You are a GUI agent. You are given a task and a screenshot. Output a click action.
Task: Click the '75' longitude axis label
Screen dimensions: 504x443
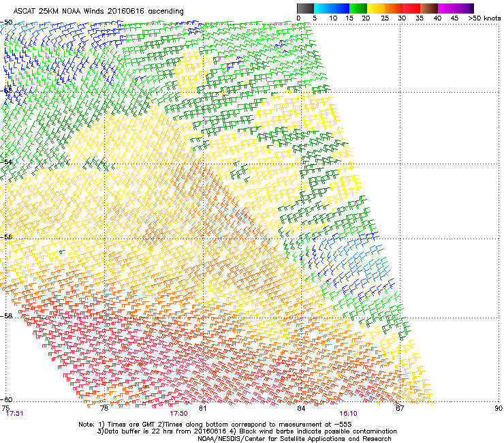coord(5,408)
